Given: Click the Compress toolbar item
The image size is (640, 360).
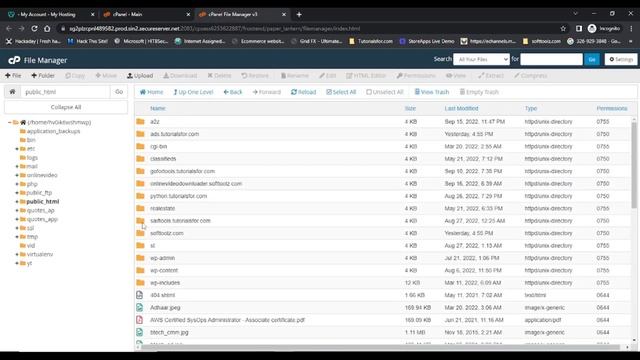Looking at the screenshot, I should pyautogui.click(x=531, y=76).
